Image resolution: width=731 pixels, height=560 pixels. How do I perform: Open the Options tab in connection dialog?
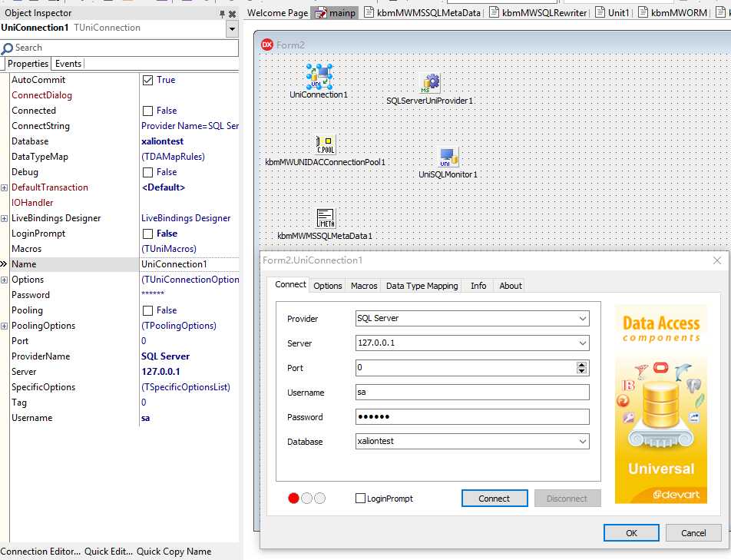[328, 286]
